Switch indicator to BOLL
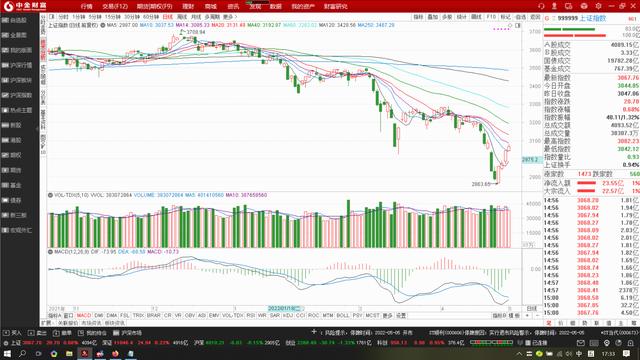The width and height of the screenshot is (640, 360). click(343, 316)
